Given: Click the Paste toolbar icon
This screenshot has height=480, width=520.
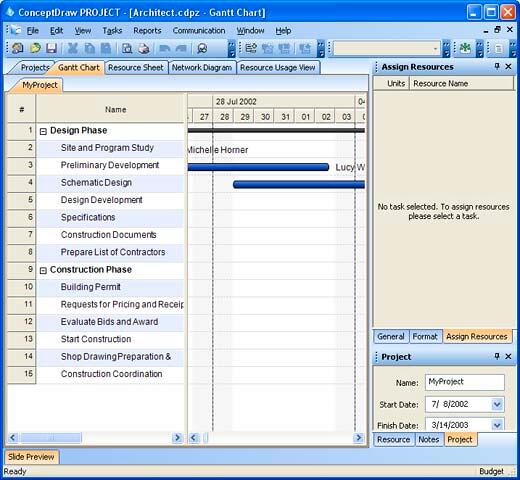Looking at the screenshot, I should pyautogui.click(x=106, y=48).
